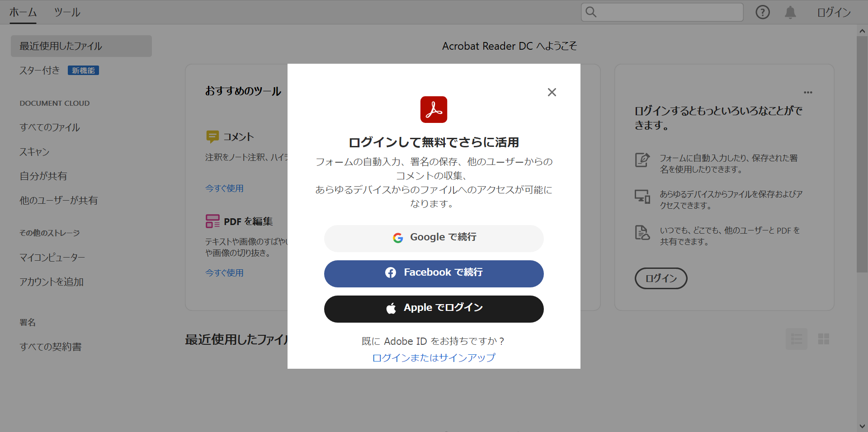Click the vertical scrollbar thumb
This screenshot has width=868, height=432.
coord(862,155)
